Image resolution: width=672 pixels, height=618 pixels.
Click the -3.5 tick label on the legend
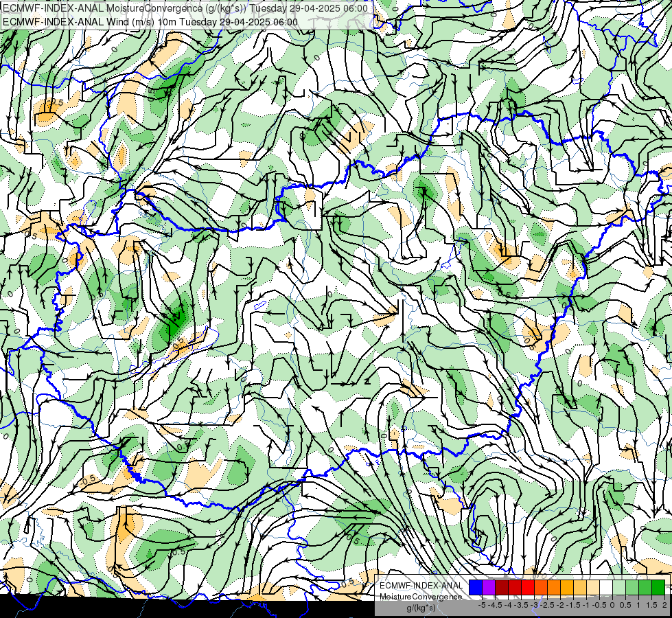click(x=521, y=605)
